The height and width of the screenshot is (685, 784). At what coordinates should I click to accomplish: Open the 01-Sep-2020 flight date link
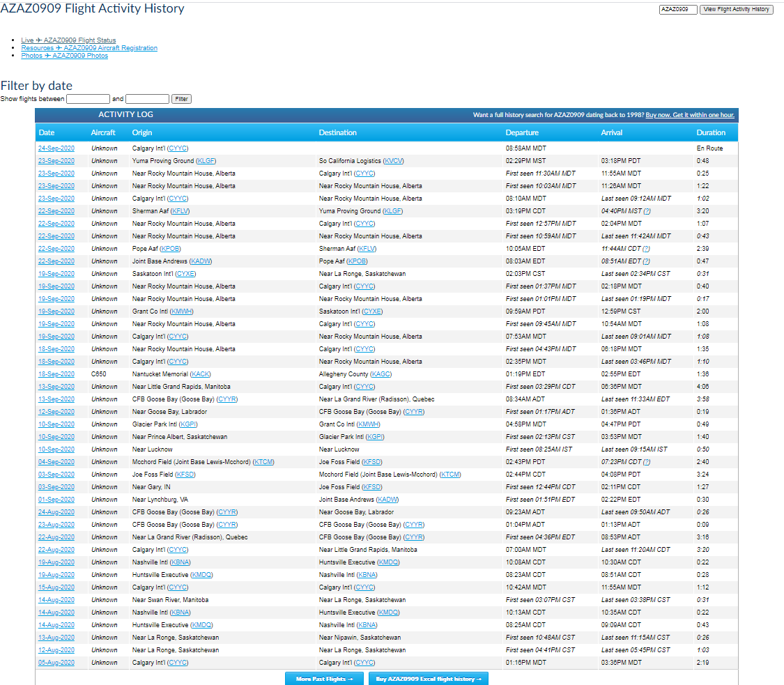56,500
